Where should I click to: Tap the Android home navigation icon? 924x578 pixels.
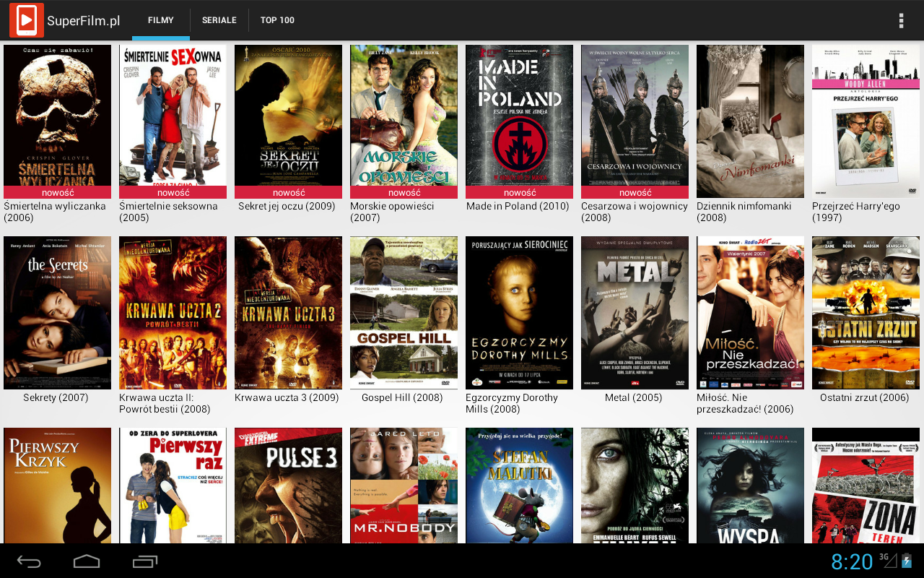[87, 561]
